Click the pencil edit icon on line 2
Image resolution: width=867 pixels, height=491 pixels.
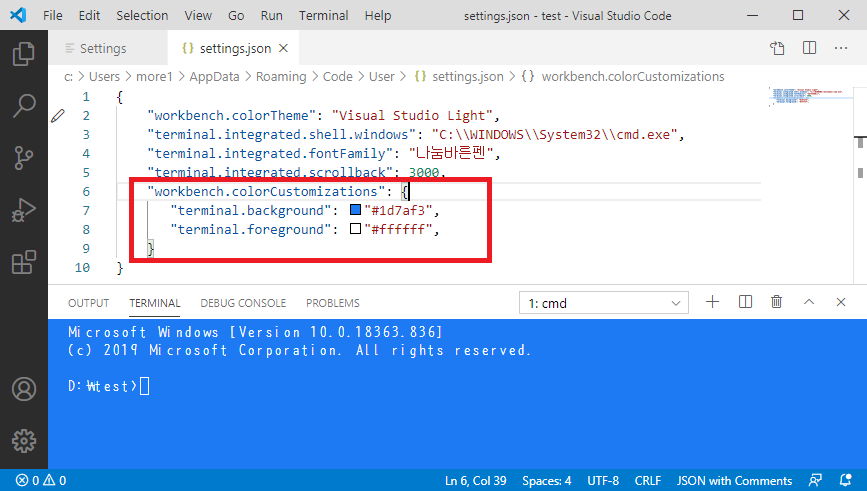pos(58,116)
